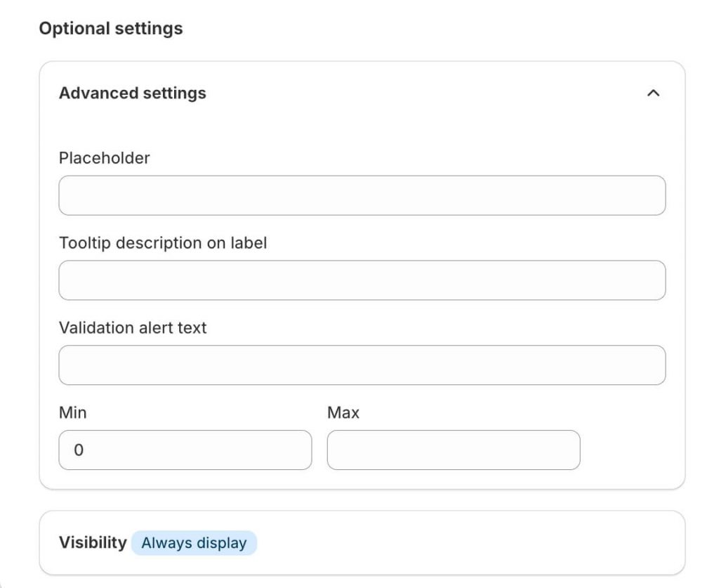Click the Min label
Viewport: 719px width, 588px height.
coord(73,413)
